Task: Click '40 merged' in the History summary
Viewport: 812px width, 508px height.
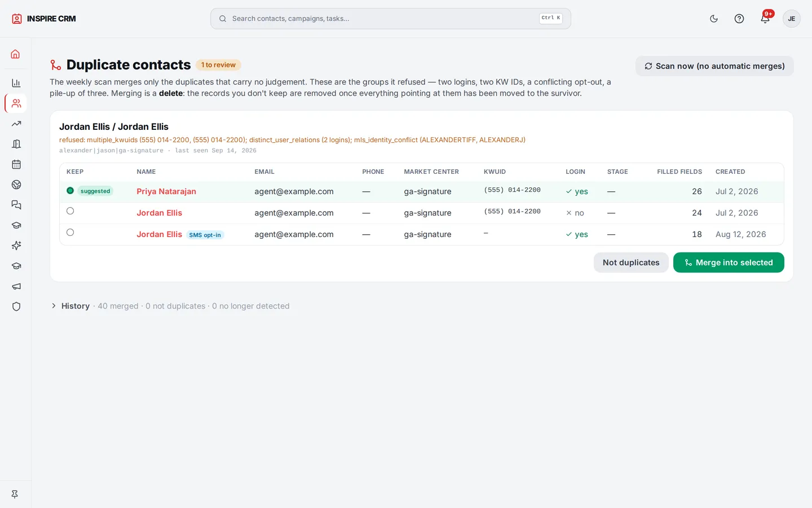Action: tap(118, 306)
